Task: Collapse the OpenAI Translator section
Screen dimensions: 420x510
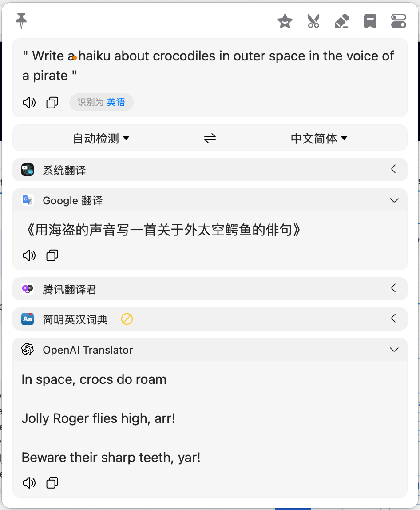Action: pos(394,350)
